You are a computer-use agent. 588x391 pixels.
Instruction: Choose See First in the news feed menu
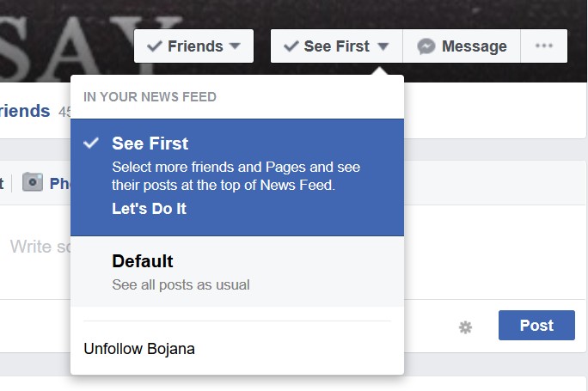point(150,144)
